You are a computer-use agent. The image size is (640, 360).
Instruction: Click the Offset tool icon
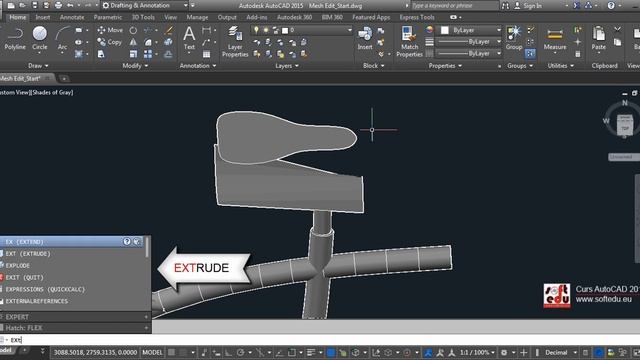[168, 54]
